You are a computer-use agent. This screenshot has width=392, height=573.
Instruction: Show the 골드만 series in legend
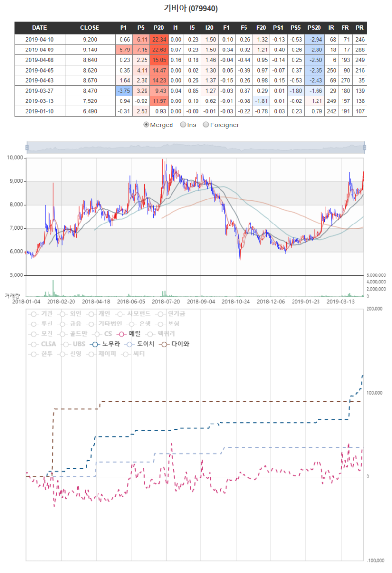[x=73, y=334]
